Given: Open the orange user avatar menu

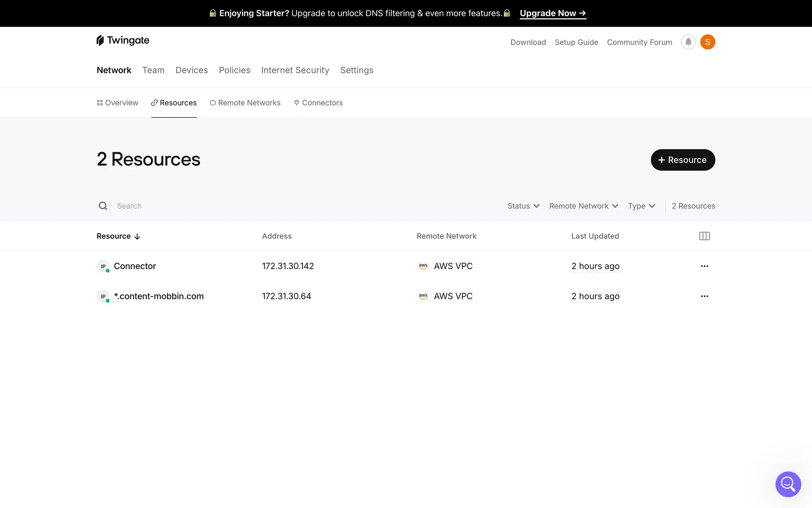Looking at the screenshot, I should (x=708, y=42).
